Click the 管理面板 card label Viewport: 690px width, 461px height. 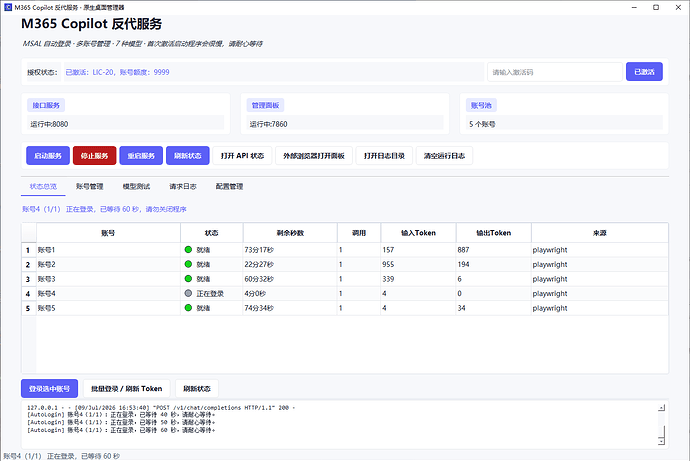(265, 105)
